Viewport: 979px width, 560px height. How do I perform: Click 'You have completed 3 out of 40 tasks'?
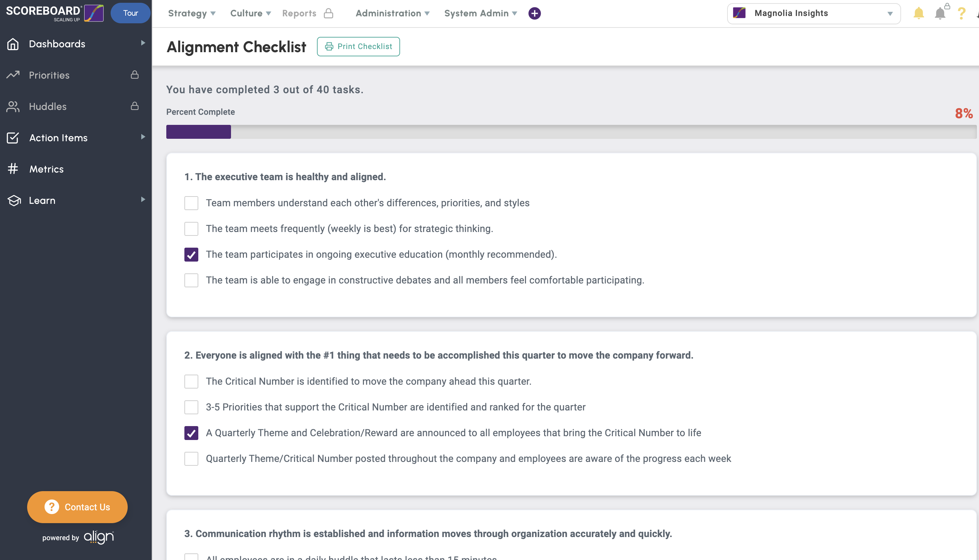(265, 90)
